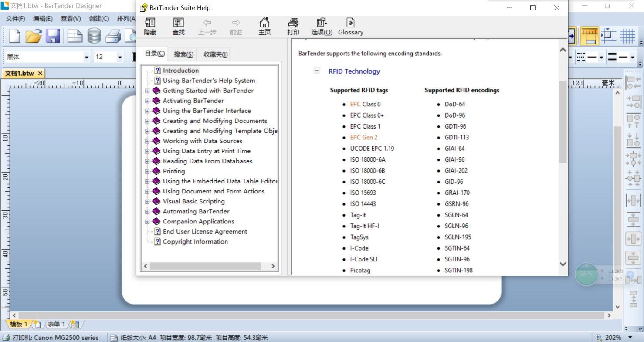Screen dimensions: 644x342
Task: Click the help content scroll-down arrow
Action: 563,264
